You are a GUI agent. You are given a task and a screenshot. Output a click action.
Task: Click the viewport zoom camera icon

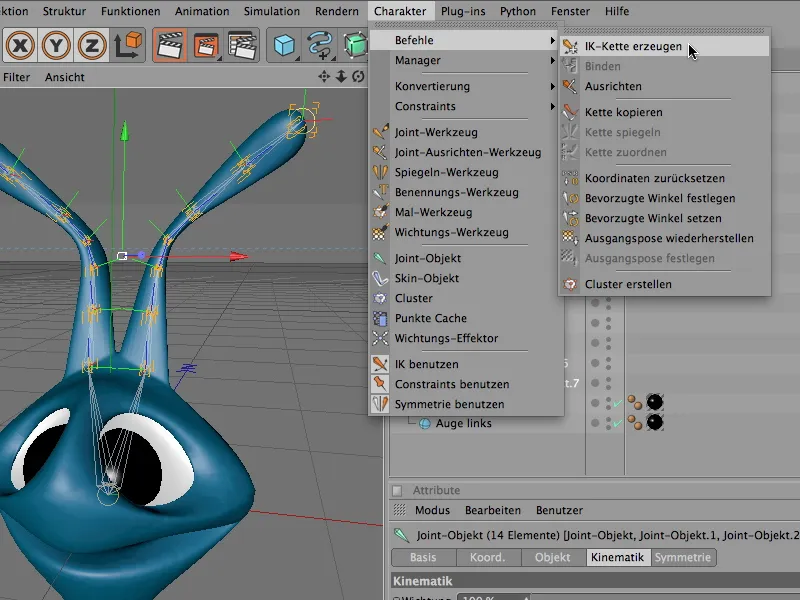[341, 77]
